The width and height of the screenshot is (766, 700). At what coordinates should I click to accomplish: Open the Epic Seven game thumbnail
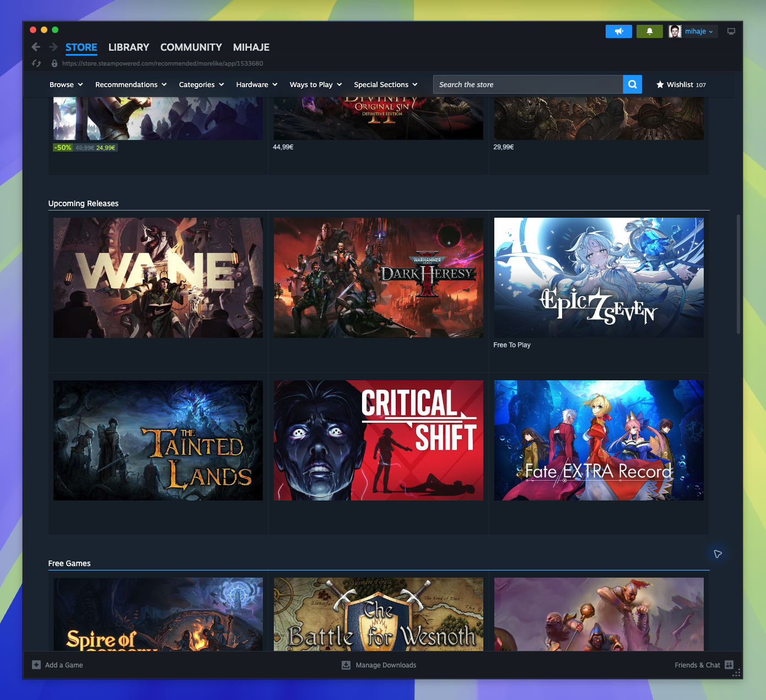599,278
